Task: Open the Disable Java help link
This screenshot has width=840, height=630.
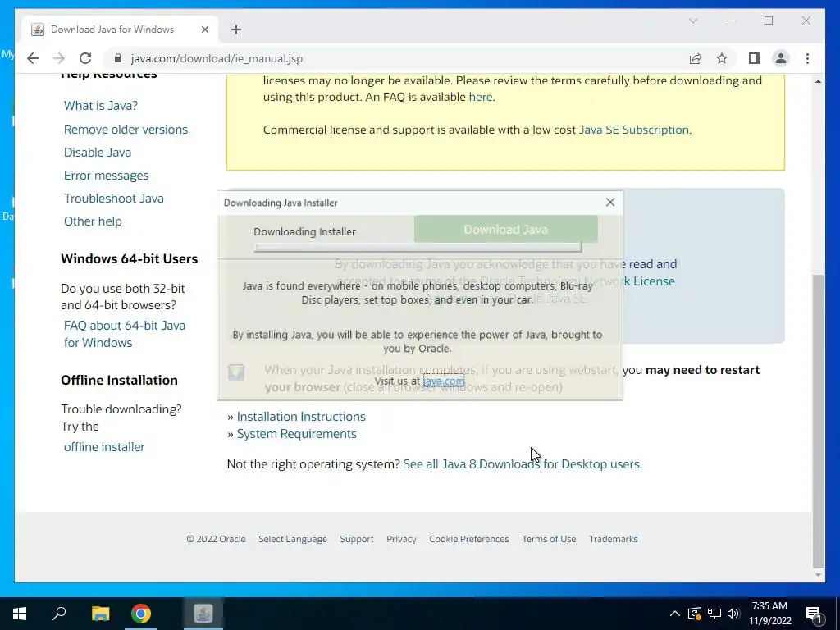Action: pos(98,152)
